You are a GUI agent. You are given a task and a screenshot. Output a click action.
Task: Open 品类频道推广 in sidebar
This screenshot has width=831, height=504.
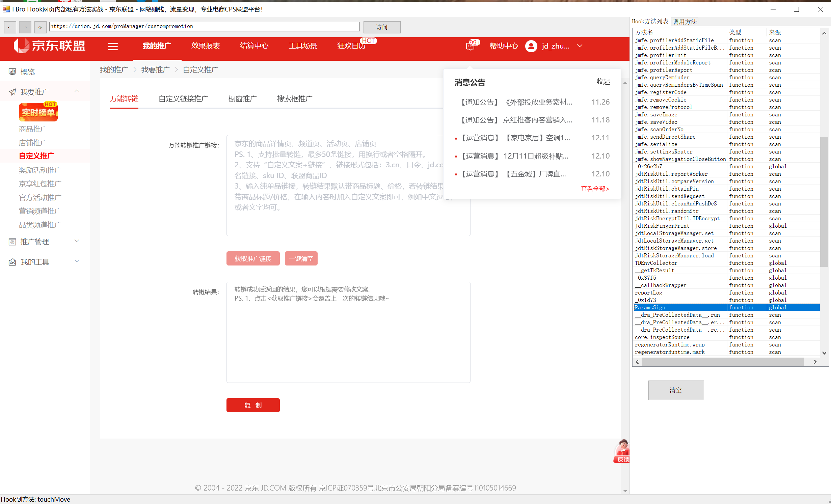pyautogui.click(x=40, y=225)
